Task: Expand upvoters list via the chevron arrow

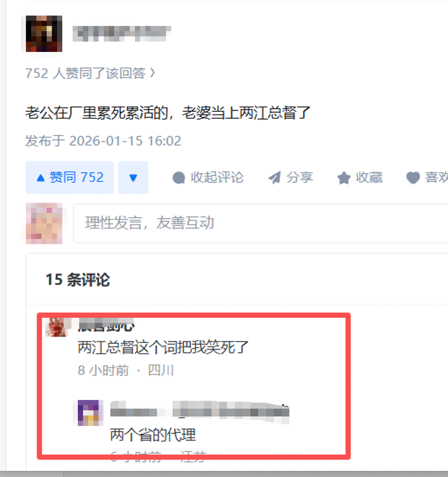Action: coord(153,73)
